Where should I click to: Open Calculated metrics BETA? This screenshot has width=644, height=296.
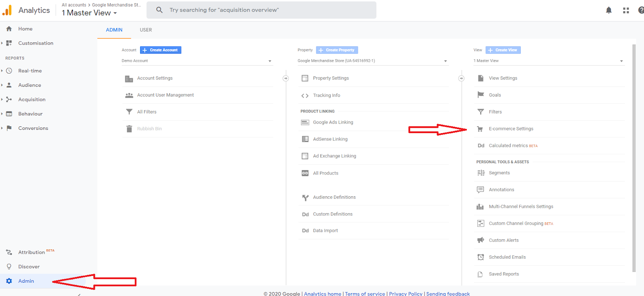pos(513,146)
